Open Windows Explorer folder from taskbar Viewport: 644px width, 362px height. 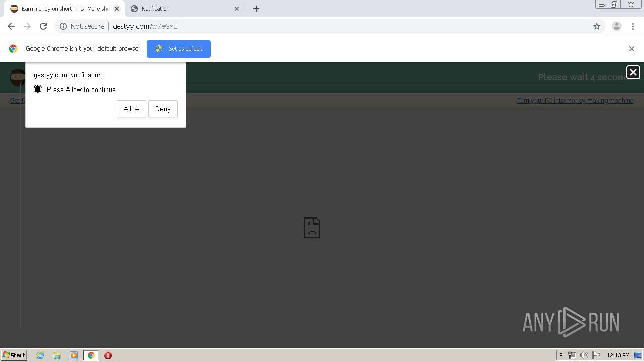(57, 355)
